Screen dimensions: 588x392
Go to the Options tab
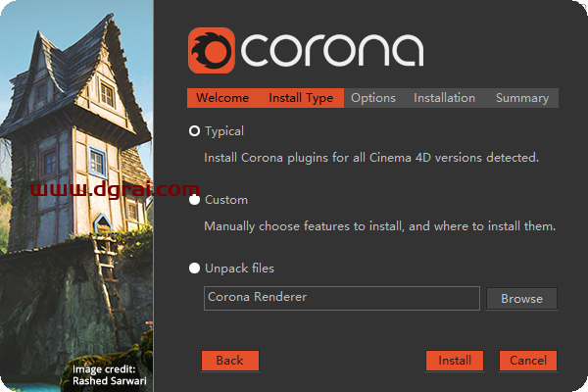373,98
